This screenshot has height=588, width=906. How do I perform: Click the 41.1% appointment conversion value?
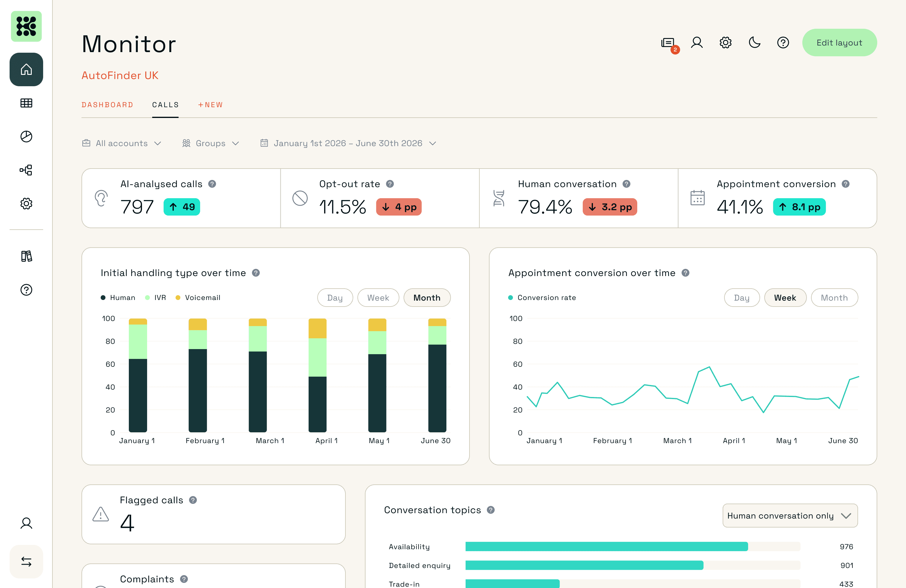740,207
